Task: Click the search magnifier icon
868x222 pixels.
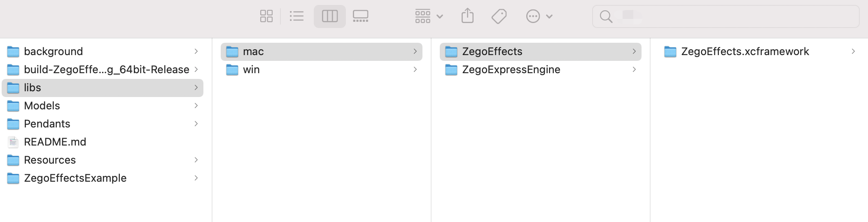Action: pos(606,16)
